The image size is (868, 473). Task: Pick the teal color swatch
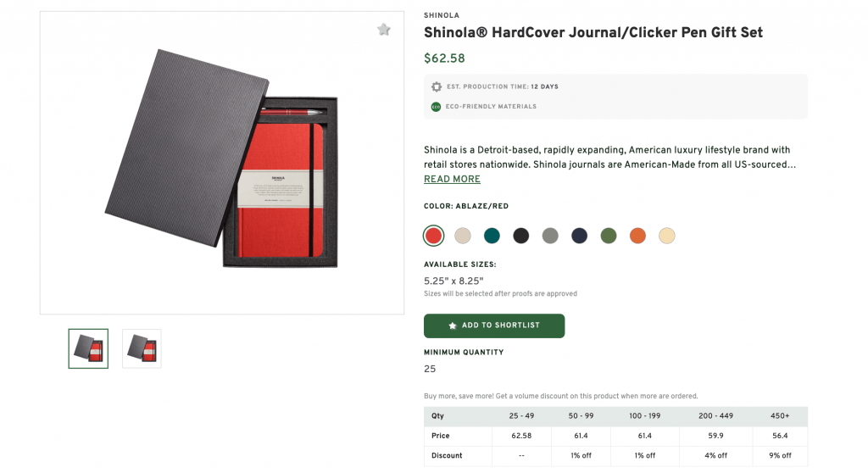tap(492, 236)
